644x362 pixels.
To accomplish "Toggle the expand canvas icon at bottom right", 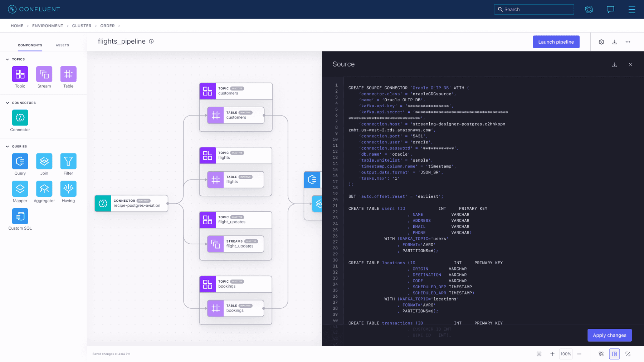I will point(628,354).
